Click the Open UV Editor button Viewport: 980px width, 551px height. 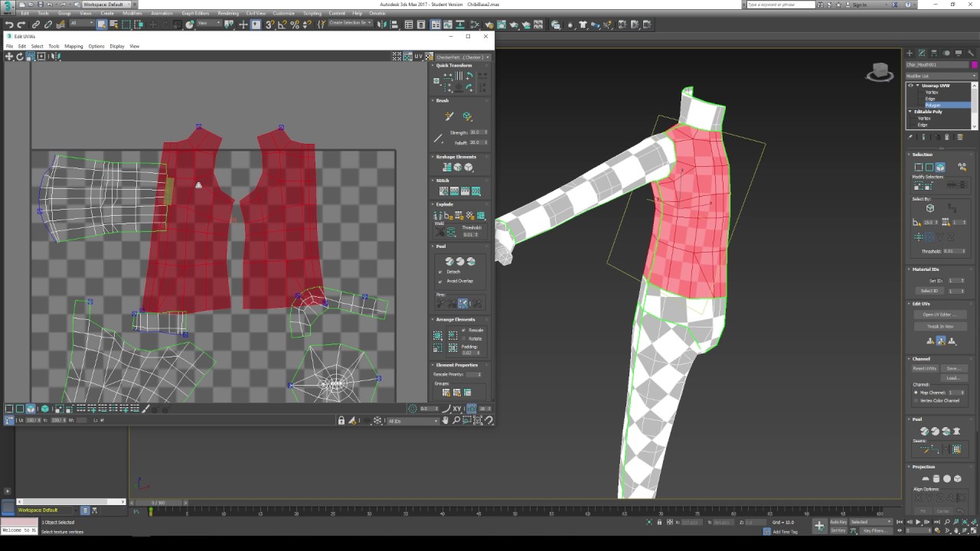(940, 315)
